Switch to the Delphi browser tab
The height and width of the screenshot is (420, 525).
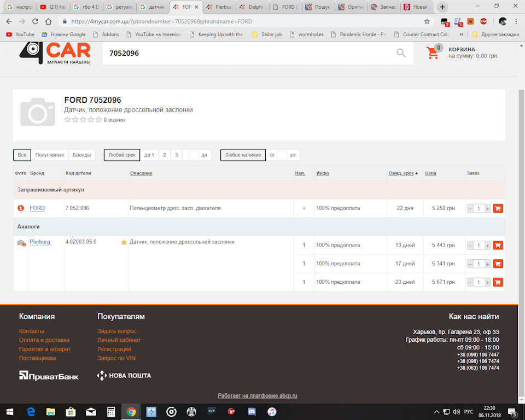(x=253, y=7)
